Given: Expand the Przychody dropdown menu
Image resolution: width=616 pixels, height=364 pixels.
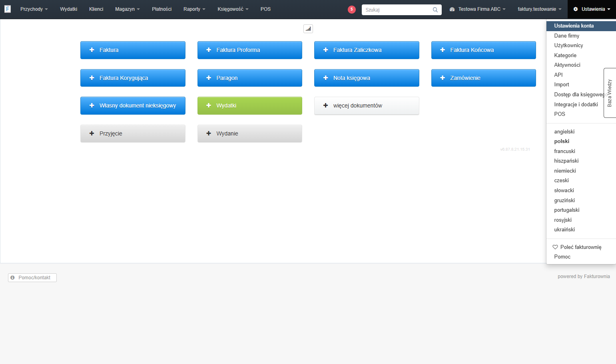Looking at the screenshot, I should 34,9.
